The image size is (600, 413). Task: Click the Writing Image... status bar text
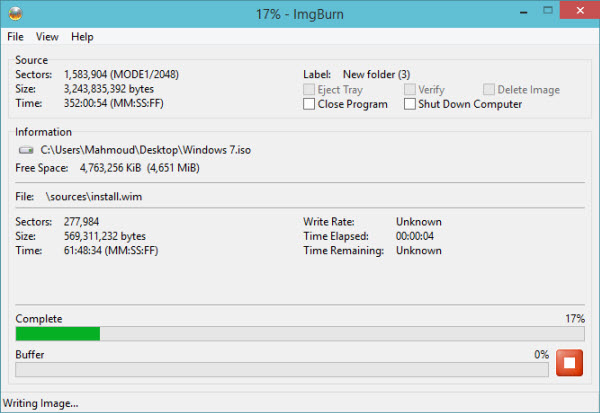pyautogui.click(x=41, y=403)
